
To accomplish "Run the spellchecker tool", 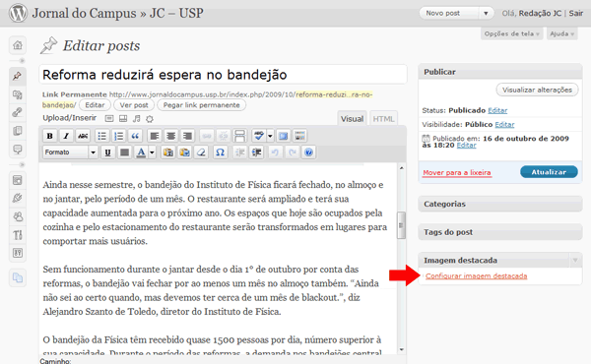I will (x=258, y=136).
